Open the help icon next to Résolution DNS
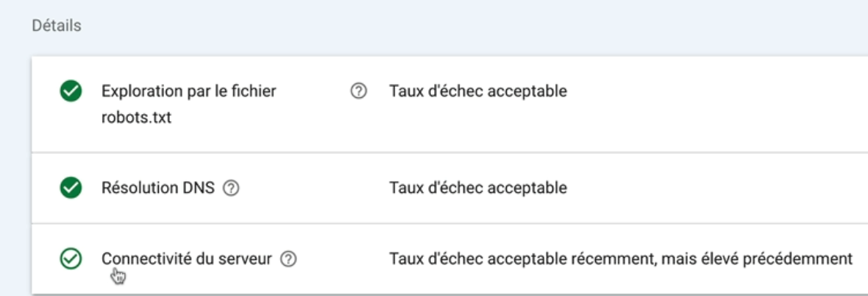This screenshot has height=296, width=868. (231, 188)
